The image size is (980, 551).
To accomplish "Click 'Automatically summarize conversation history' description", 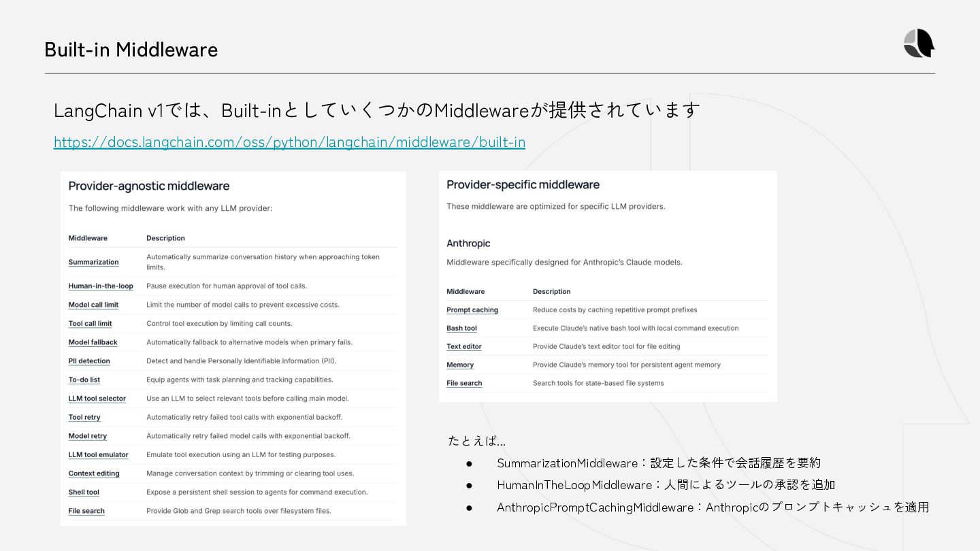I will [x=263, y=262].
